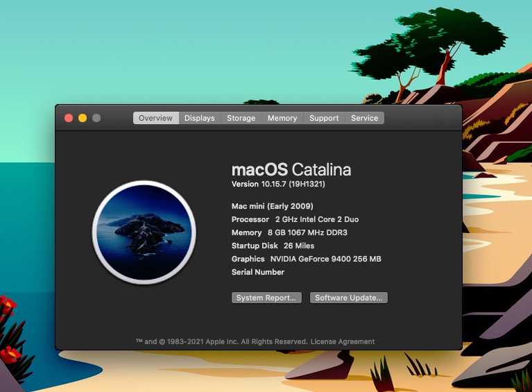Click the macOS Catalina island icon

pos(144,232)
